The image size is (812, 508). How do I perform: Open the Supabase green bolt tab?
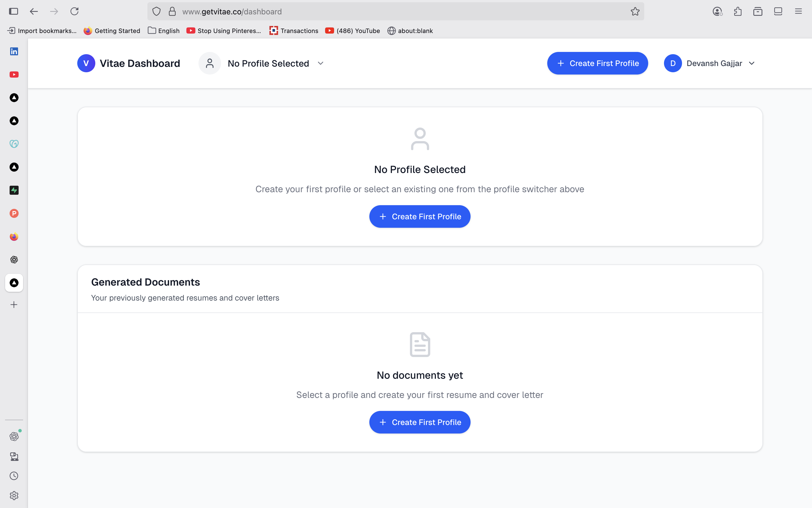pos(14,190)
